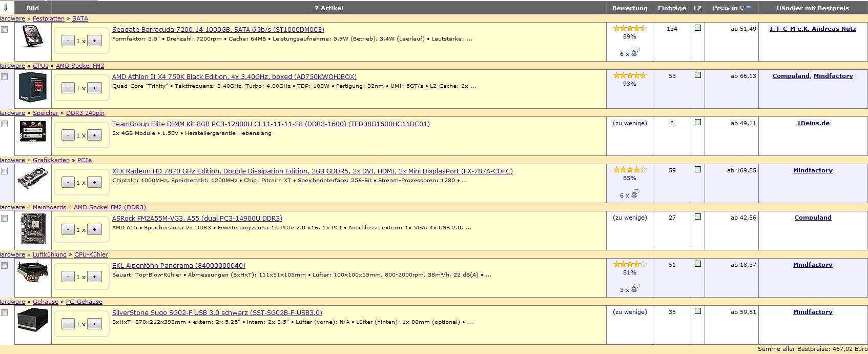Screen dimensions: 868x354
Task: Sort by the Bewertung column header
Action: 630,8
